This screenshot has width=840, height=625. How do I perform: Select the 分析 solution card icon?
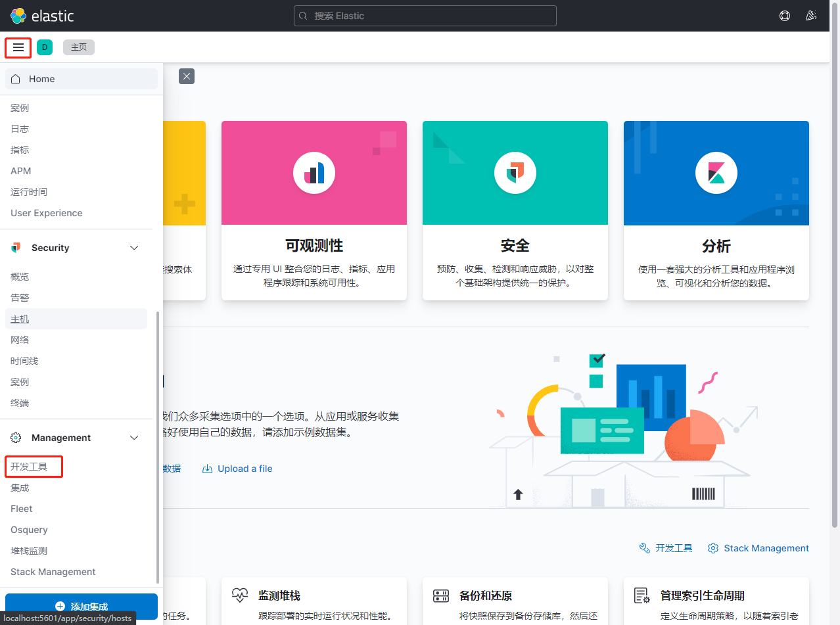pyautogui.click(x=716, y=172)
